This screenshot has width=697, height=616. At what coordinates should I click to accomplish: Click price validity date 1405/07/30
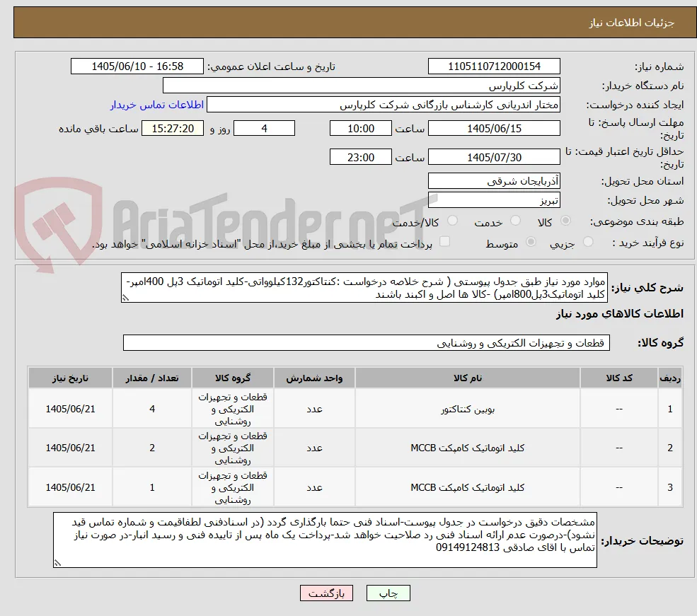coord(494,157)
